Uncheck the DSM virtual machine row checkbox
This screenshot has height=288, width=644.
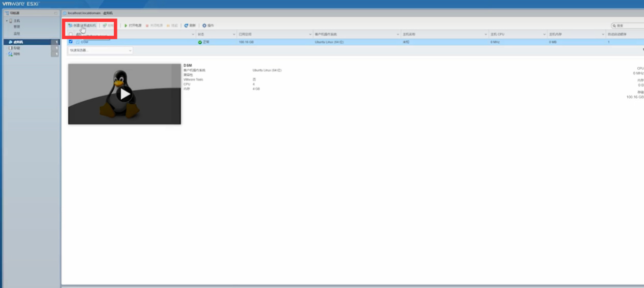71,42
